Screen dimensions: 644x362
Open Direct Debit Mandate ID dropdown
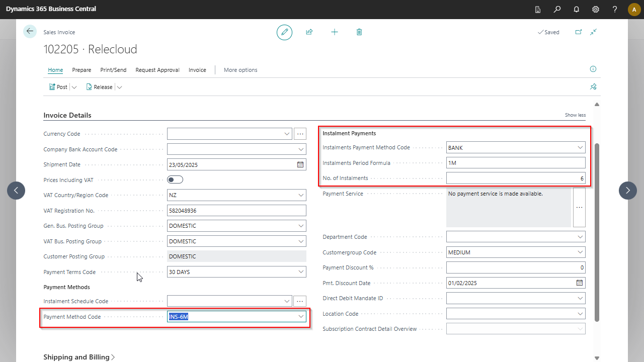(580, 298)
